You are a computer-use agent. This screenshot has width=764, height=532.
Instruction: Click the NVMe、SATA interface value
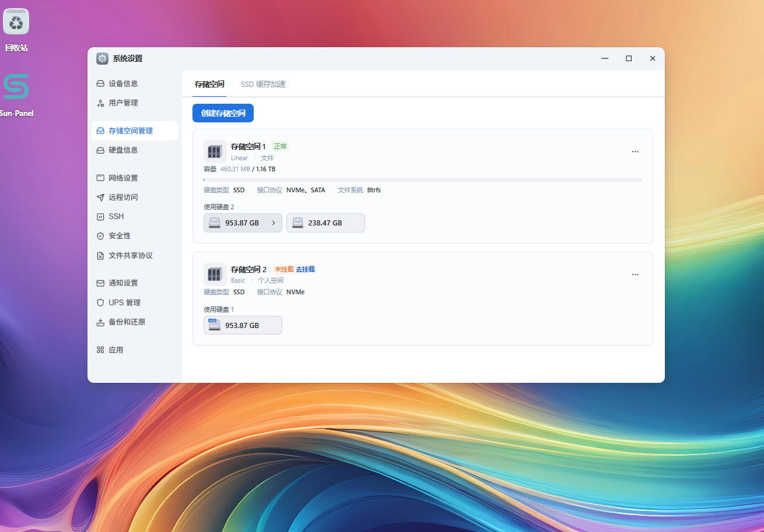coord(306,190)
